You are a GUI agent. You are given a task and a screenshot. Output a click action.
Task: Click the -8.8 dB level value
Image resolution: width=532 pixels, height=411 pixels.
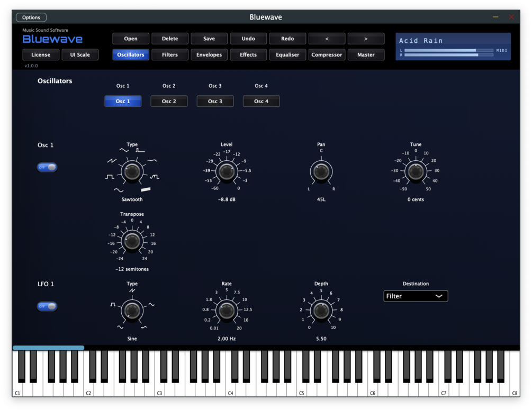click(227, 199)
